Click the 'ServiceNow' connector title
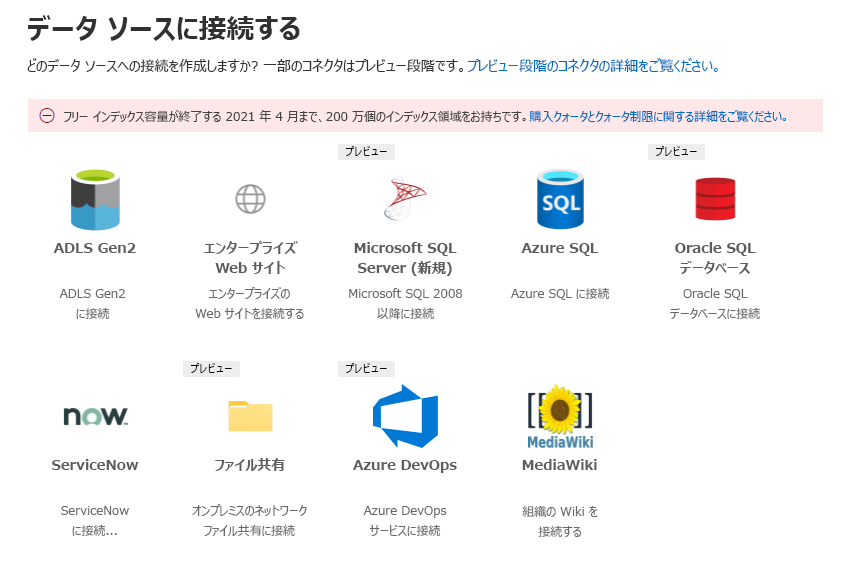The width and height of the screenshot is (847, 562). pos(95,465)
